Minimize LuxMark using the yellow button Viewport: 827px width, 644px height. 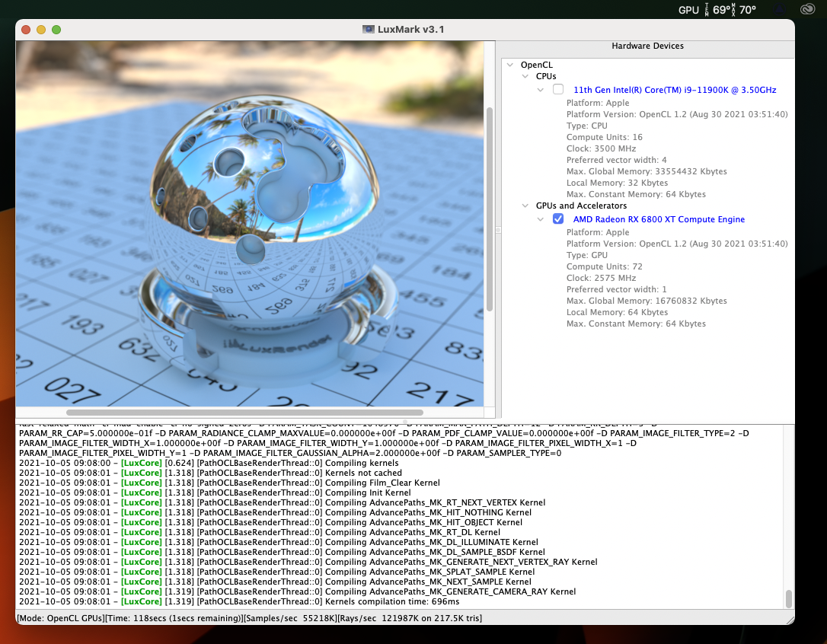tap(41, 30)
